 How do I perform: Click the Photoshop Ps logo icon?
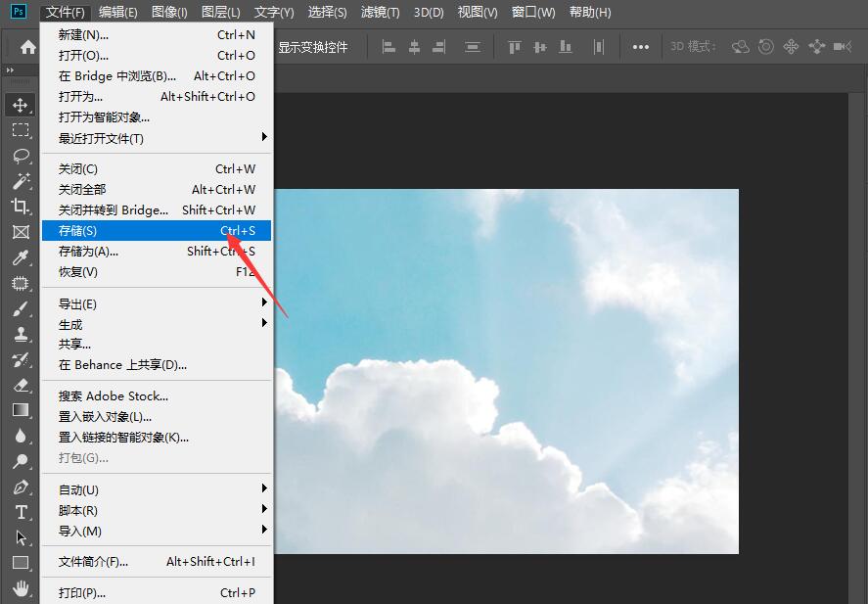(x=19, y=12)
